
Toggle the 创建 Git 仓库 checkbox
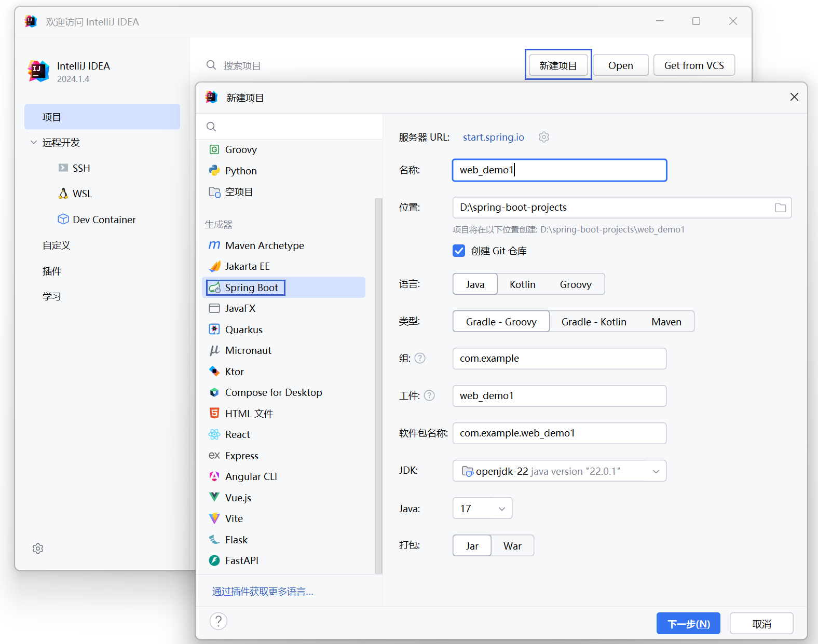coord(459,251)
